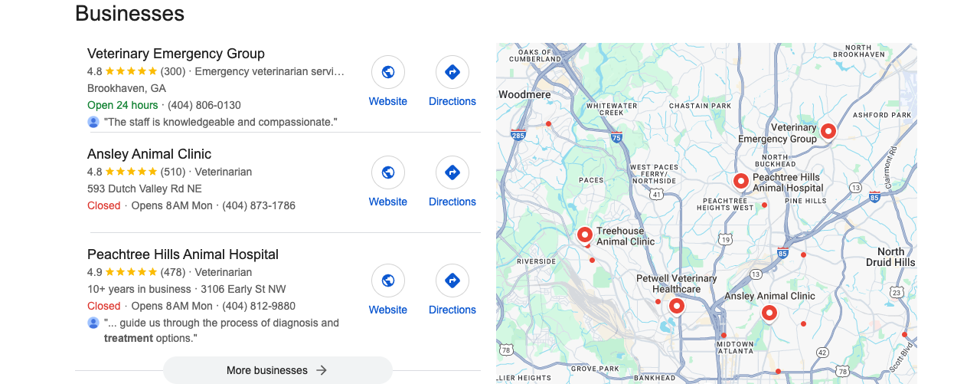Open Veterinary Emergency Group website globe icon
The width and height of the screenshot is (980, 384).
(x=388, y=72)
